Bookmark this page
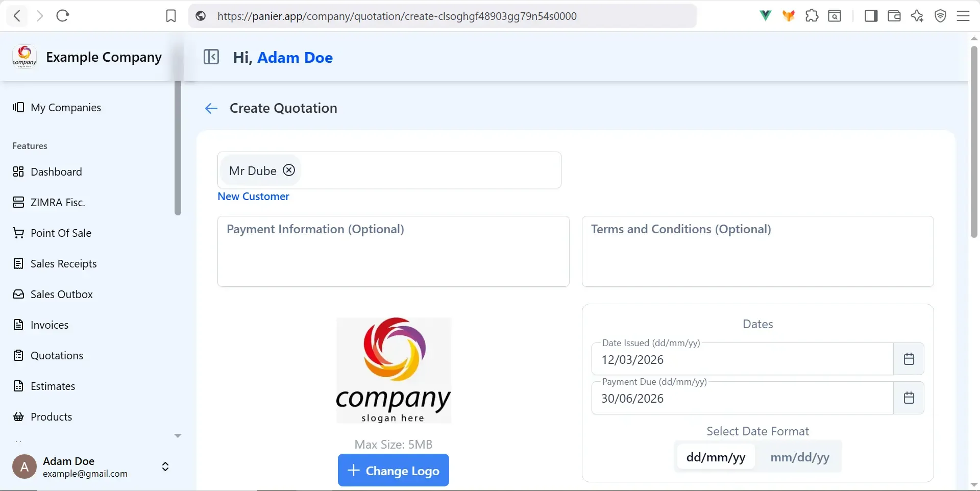 coord(171,16)
